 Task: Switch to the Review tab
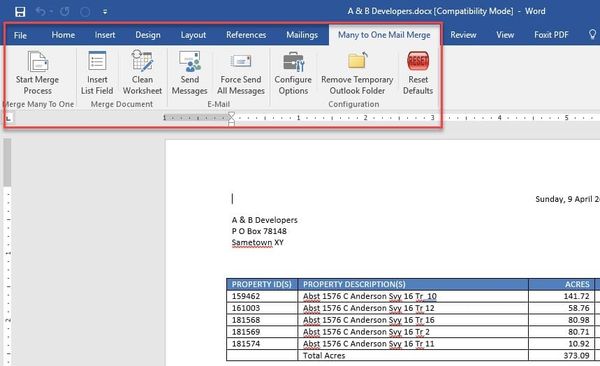point(463,35)
